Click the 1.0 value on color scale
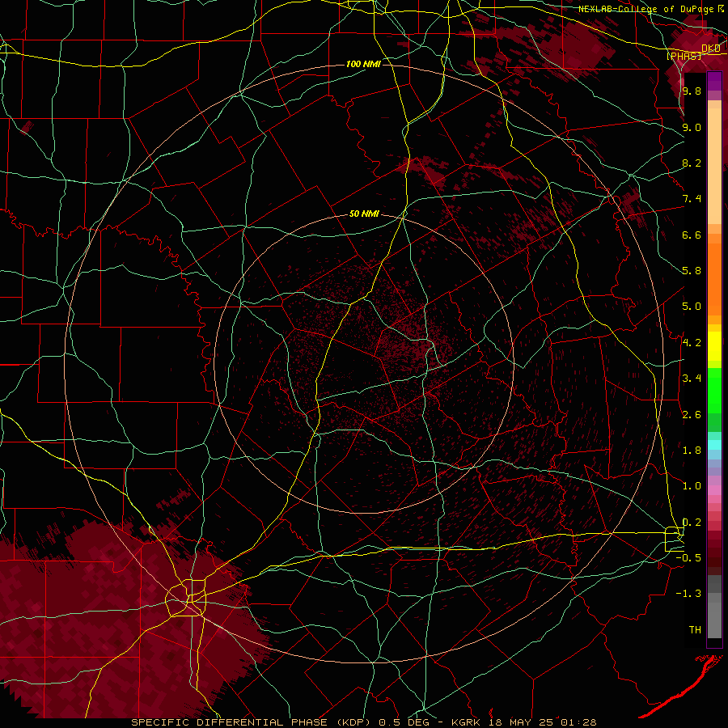This screenshot has height=728, width=728. click(692, 486)
